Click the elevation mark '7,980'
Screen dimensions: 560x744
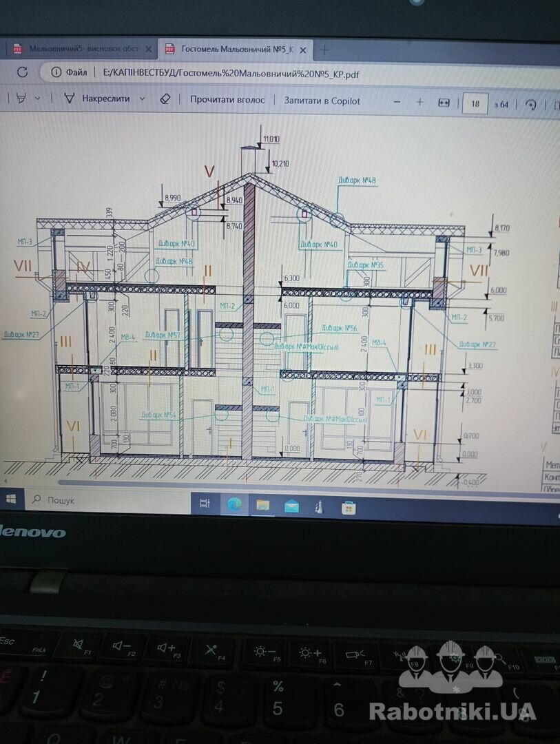pyautogui.click(x=501, y=252)
